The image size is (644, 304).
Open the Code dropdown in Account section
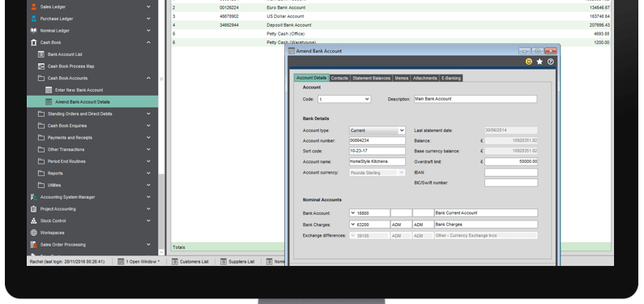pyautogui.click(x=367, y=99)
